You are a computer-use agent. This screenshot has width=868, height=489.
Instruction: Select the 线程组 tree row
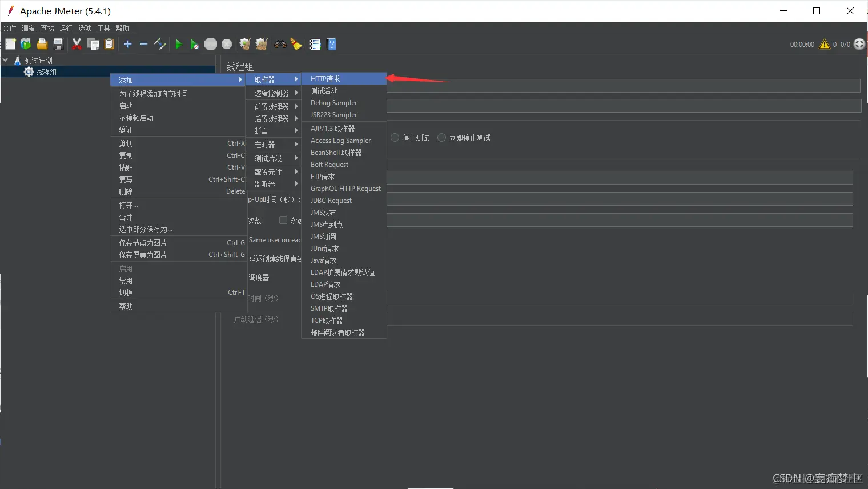point(108,72)
